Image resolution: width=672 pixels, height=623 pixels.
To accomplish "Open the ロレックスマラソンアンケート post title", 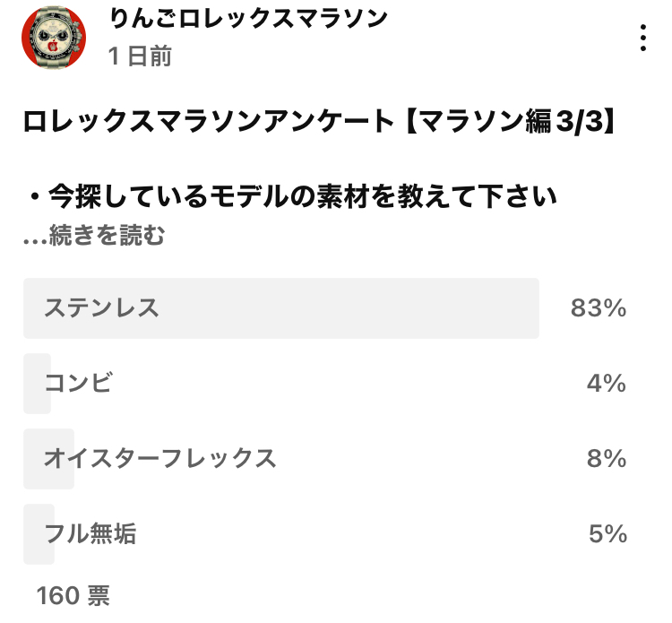I will (320, 121).
